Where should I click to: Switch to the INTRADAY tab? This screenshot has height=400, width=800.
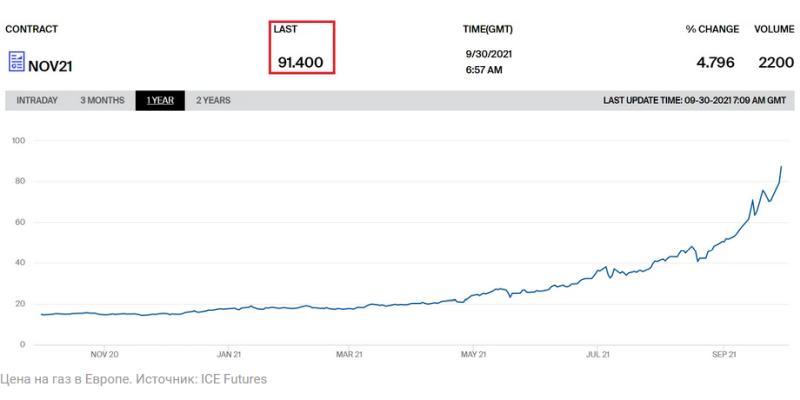37,100
